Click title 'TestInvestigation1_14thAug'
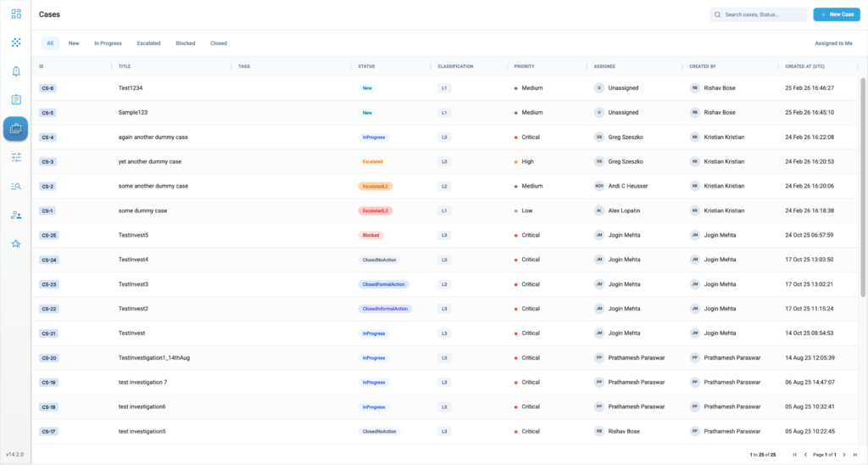The width and height of the screenshot is (868, 465). point(154,358)
